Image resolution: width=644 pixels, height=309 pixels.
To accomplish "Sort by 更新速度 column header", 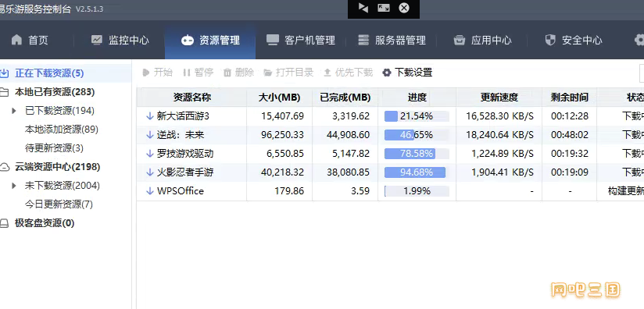I will point(499,98).
